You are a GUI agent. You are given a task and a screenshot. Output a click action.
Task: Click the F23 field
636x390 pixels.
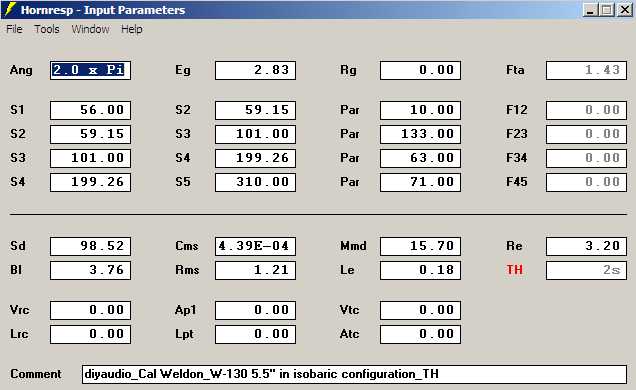[587, 134]
